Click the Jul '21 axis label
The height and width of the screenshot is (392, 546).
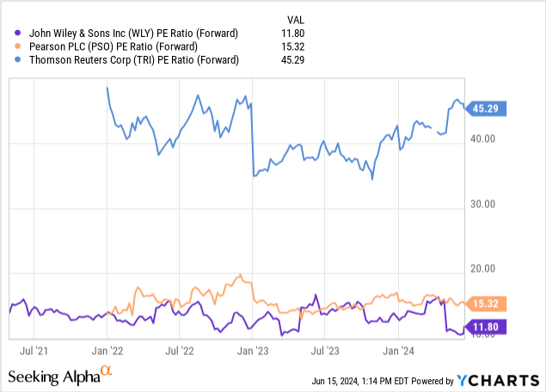point(34,350)
